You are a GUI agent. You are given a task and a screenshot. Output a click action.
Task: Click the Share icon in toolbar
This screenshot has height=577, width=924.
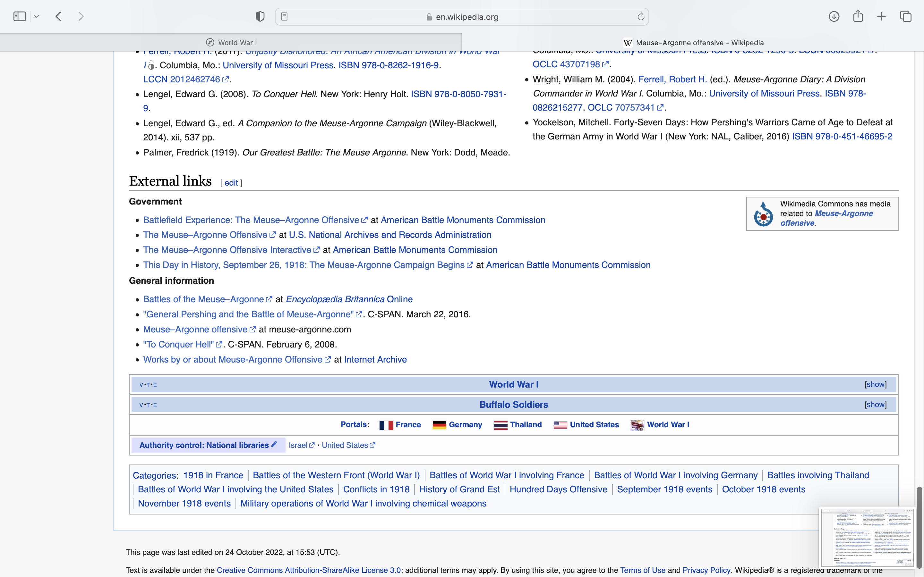coord(858,16)
